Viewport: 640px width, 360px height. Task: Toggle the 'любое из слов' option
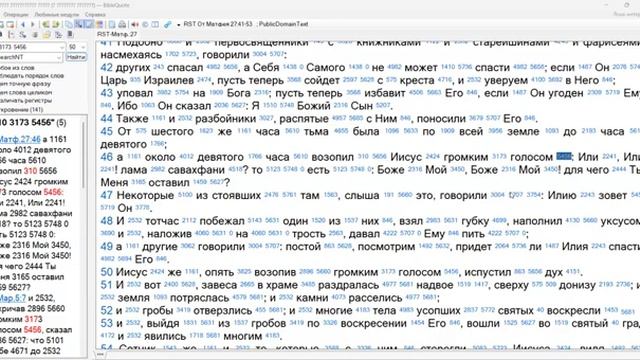point(16,68)
